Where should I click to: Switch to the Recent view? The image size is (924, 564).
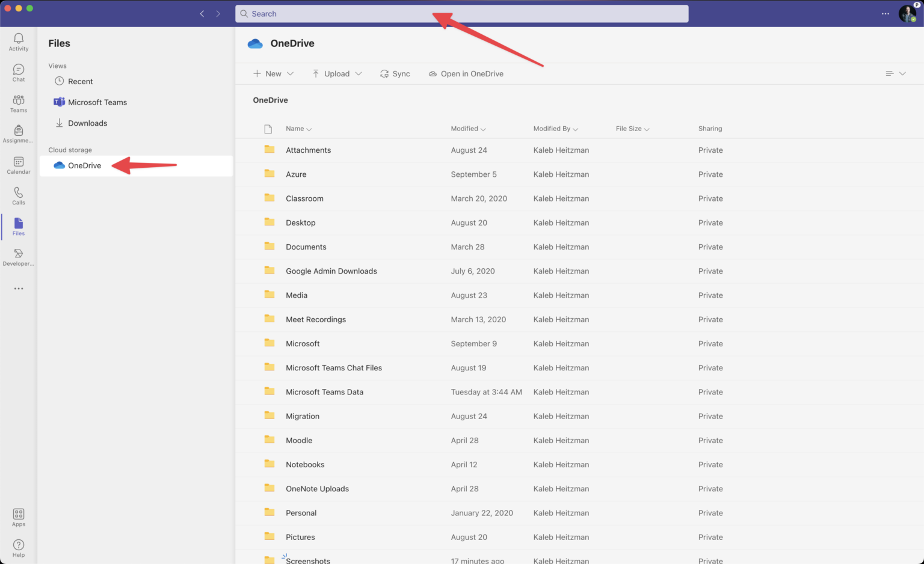tap(80, 81)
